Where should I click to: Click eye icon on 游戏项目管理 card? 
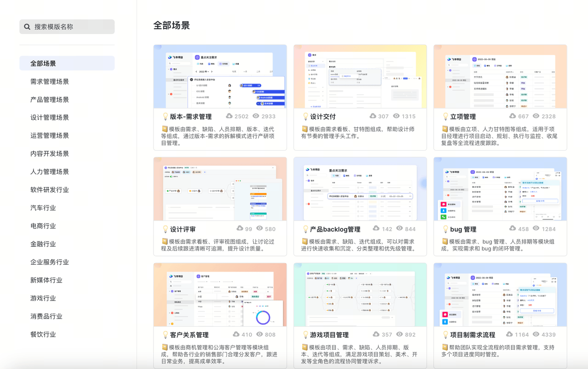[400, 334]
